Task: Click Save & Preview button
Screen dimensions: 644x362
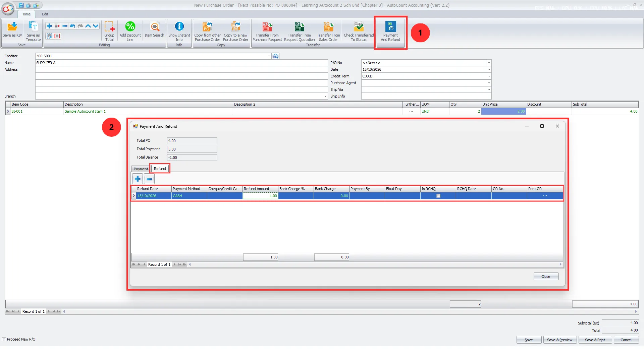Action: click(x=560, y=340)
